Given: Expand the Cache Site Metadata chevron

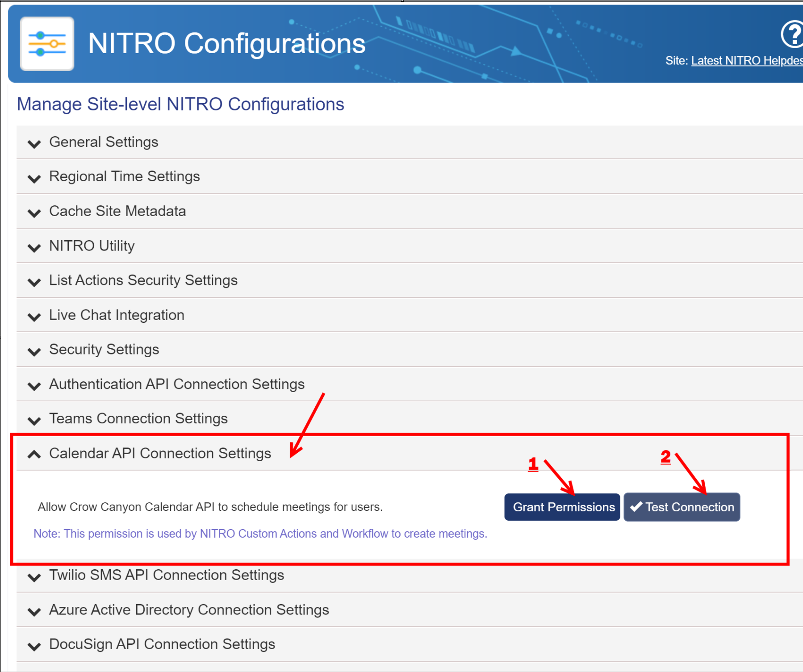Looking at the screenshot, I should click(x=34, y=213).
